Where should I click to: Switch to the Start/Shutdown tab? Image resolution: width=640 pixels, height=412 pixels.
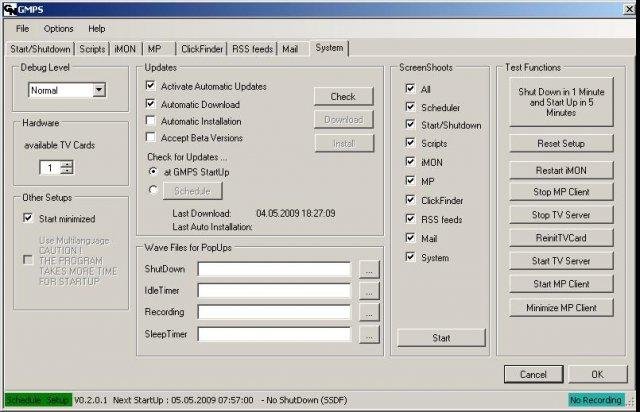coord(40,49)
